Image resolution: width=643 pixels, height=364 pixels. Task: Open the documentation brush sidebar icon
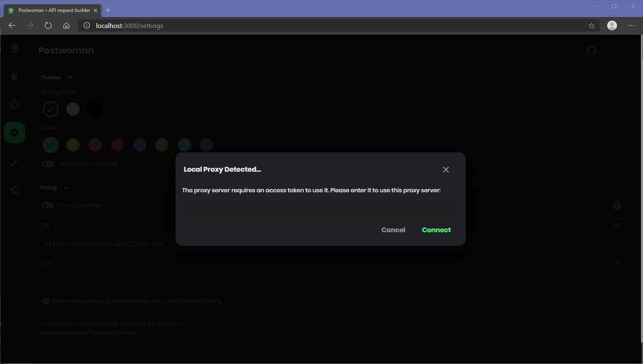click(14, 163)
